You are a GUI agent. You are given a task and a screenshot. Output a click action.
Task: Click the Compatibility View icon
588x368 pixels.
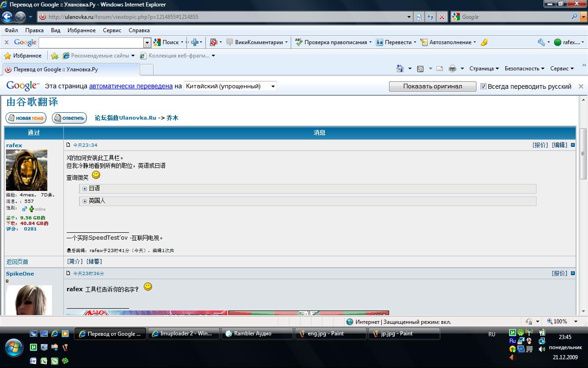[419, 17]
